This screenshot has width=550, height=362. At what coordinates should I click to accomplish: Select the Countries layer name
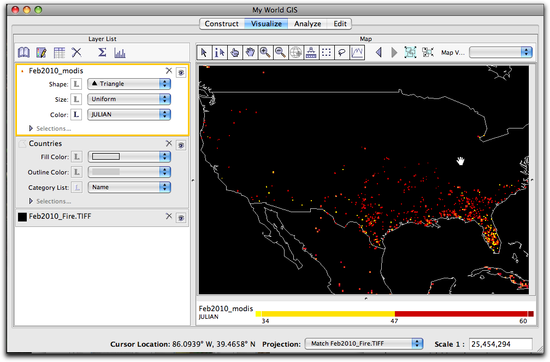tap(45, 143)
